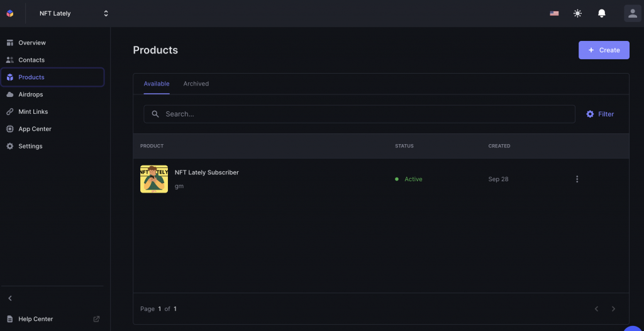Open Settings in the sidebar
The height and width of the screenshot is (331, 644).
coord(53,147)
